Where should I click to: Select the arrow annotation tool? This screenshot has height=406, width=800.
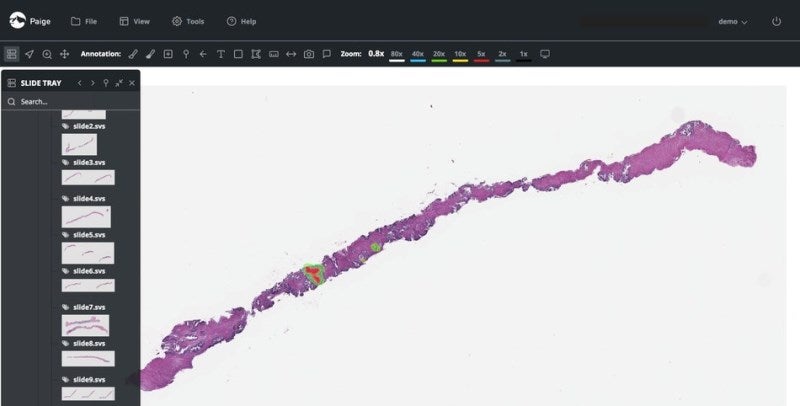click(x=203, y=54)
